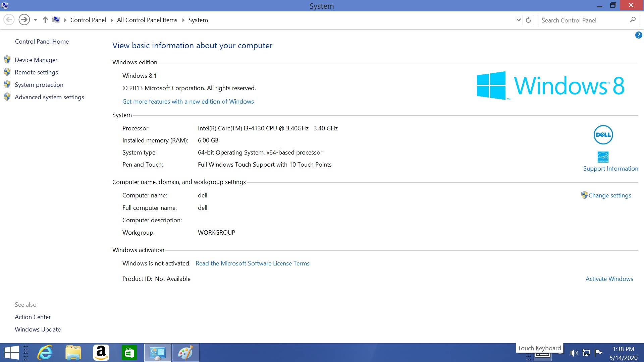
Task: Click the Up arrow navigation button
Action: pyautogui.click(x=45, y=20)
